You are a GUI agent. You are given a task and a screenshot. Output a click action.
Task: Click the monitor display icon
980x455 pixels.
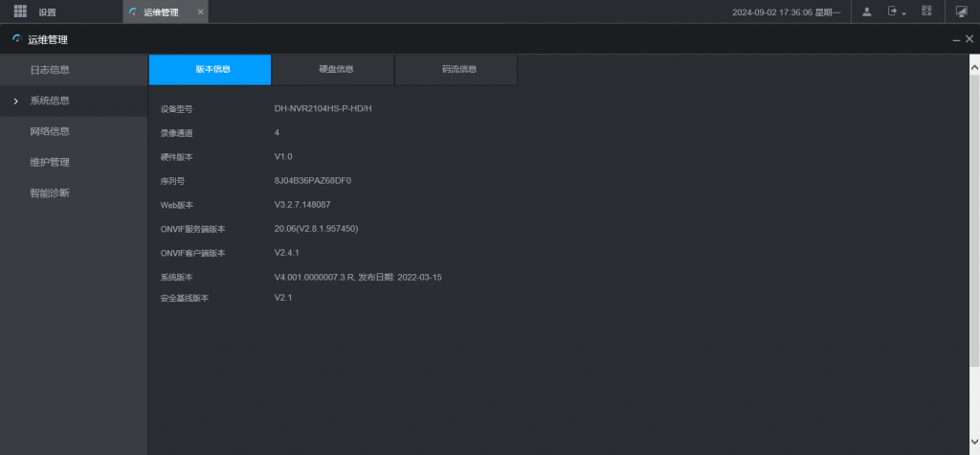click(x=962, y=11)
